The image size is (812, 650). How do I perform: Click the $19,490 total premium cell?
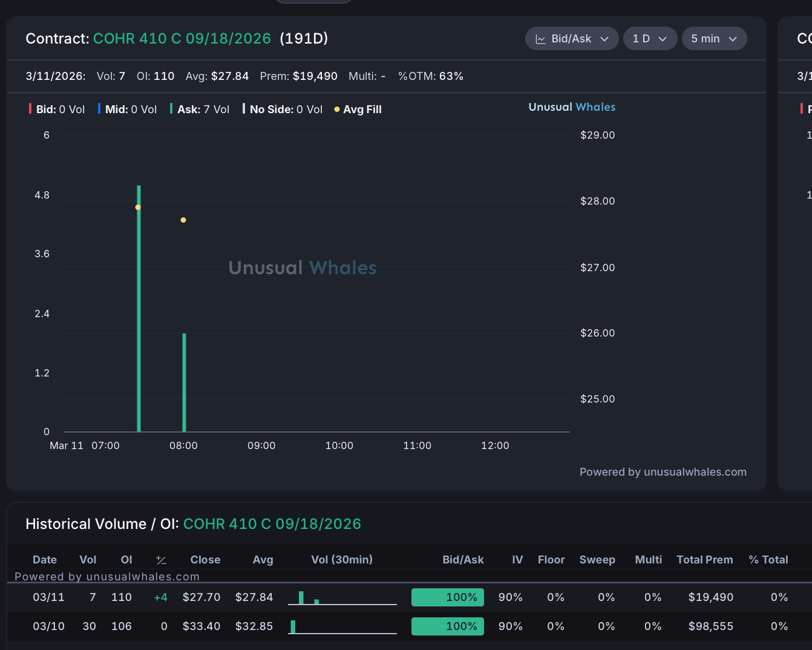click(x=711, y=597)
